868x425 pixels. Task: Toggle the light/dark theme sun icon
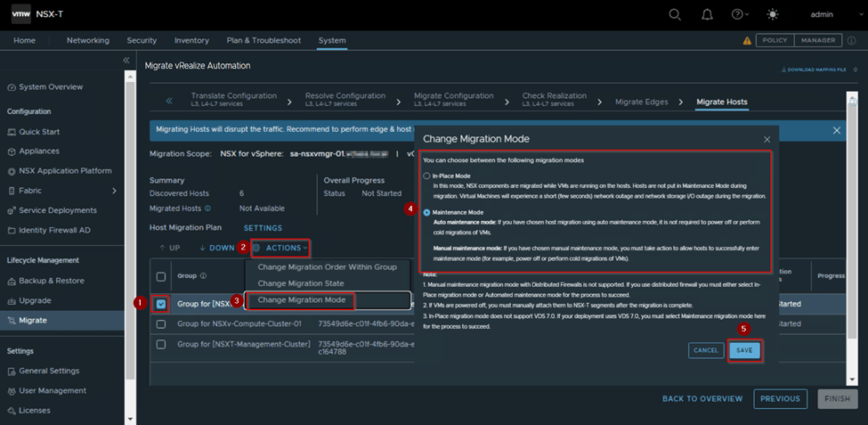click(772, 14)
